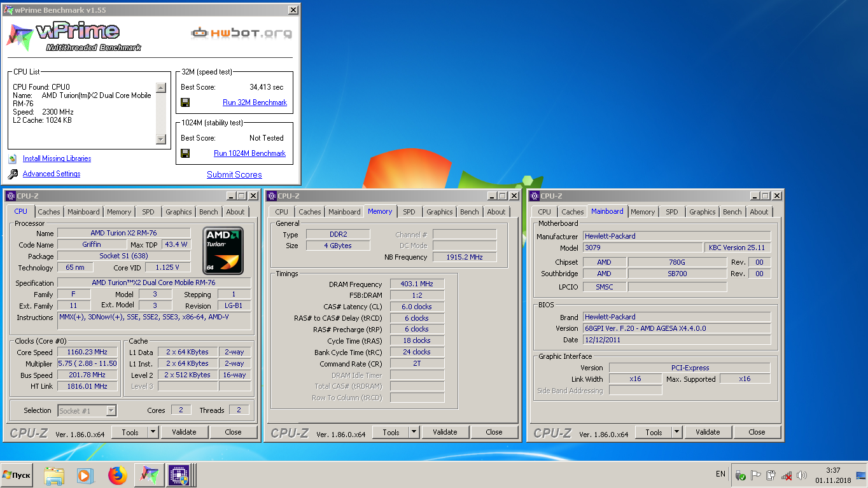Open the SPD tab in the left CPU-Z window
The width and height of the screenshot is (868, 488).
(148, 212)
